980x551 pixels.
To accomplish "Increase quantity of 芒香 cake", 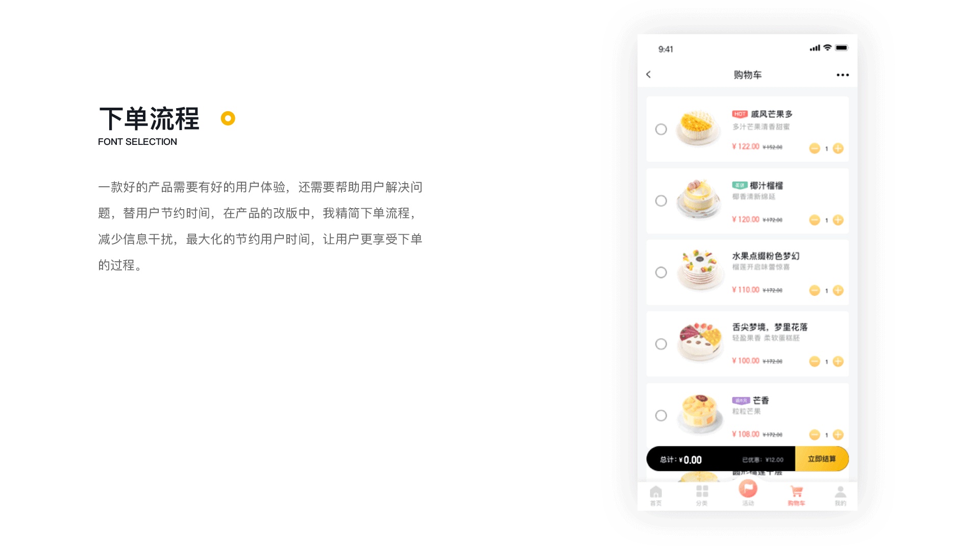I will tap(838, 435).
